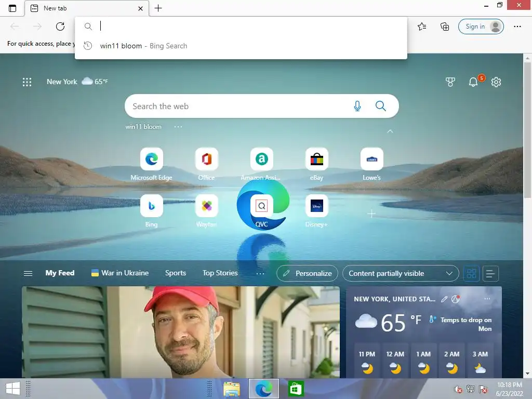
Task: Open the notifications bell icon
Action: [x=473, y=82]
